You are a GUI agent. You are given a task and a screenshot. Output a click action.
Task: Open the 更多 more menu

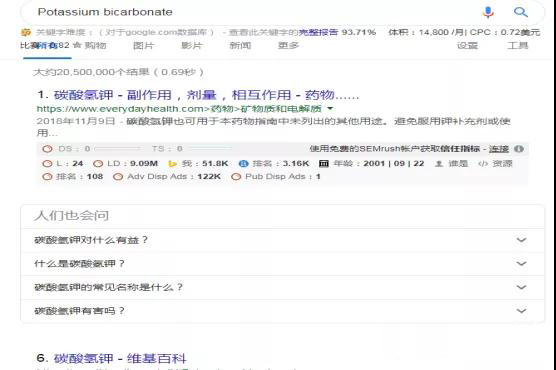click(288, 45)
